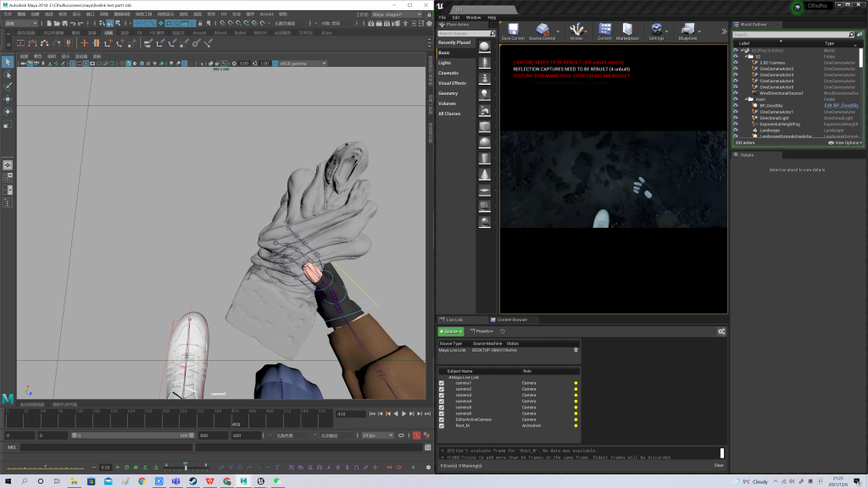868x488 pixels.
Task: Open the Content browser toolbar icon
Action: click(x=604, y=31)
